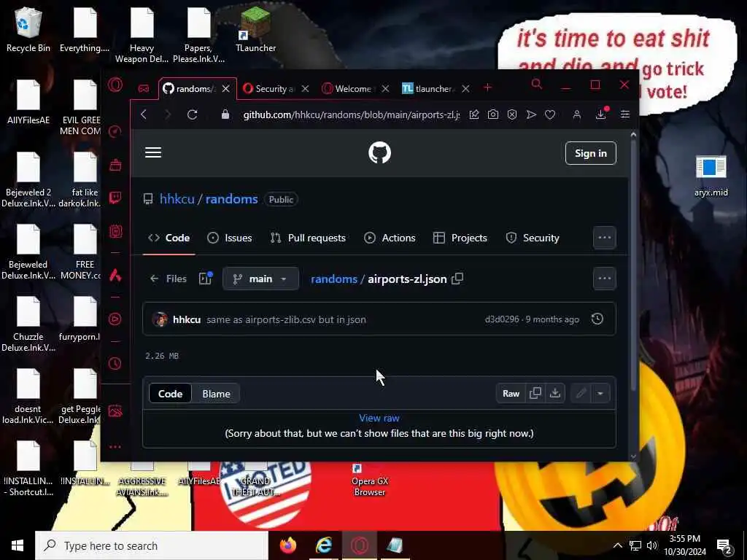Open GX Corner gamepad icon in tab bar
The height and width of the screenshot is (560, 747).
pos(144,88)
